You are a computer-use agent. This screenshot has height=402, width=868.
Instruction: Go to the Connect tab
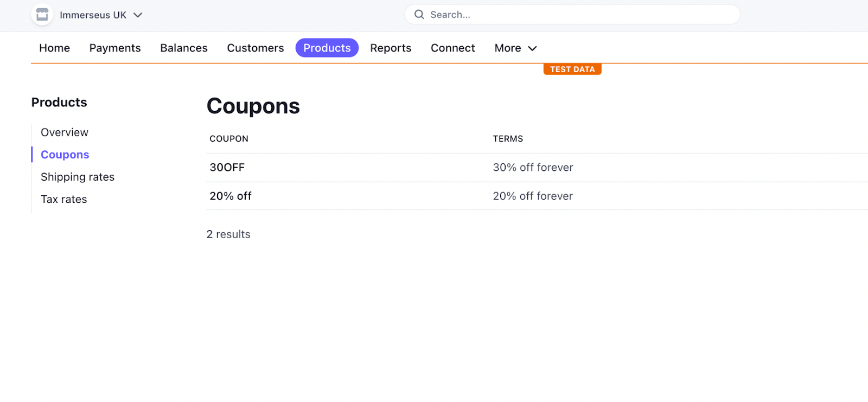[453, 48]
